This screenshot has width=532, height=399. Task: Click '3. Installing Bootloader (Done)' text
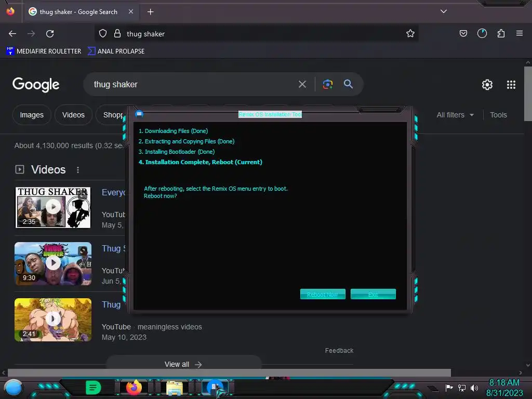coord(177,152)
